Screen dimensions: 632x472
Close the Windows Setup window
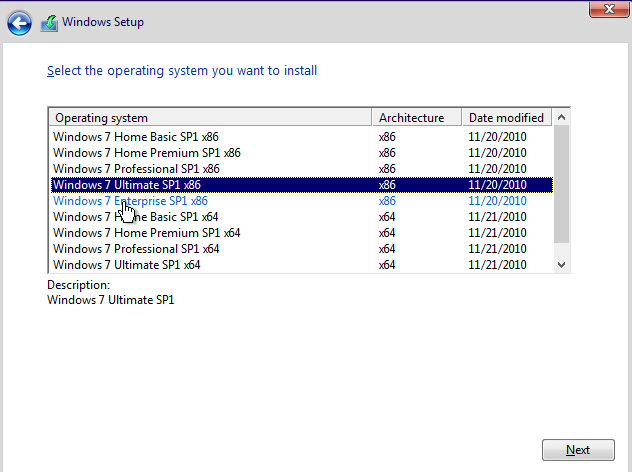click(603, 9)
